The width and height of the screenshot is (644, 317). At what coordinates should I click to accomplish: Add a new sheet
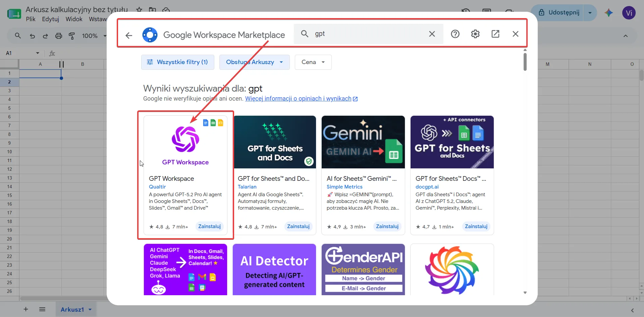pos(26,309)
